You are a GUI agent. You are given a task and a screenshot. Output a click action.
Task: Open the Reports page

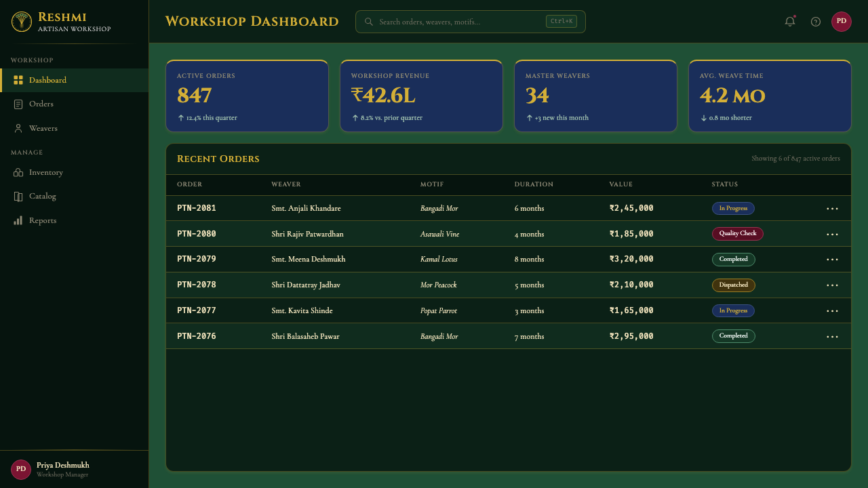75,220
